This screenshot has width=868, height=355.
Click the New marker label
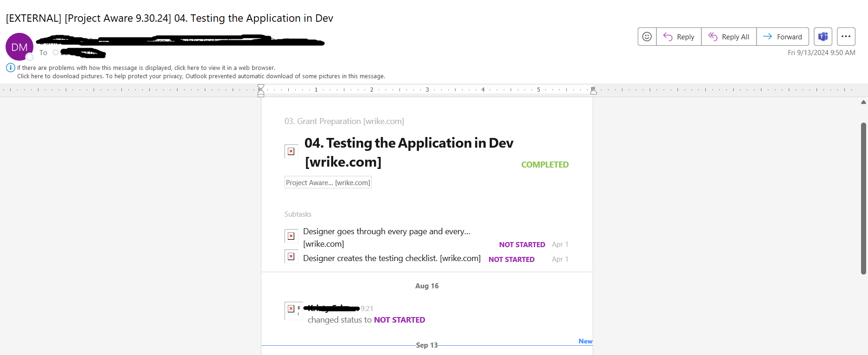[x=585, y=341]
